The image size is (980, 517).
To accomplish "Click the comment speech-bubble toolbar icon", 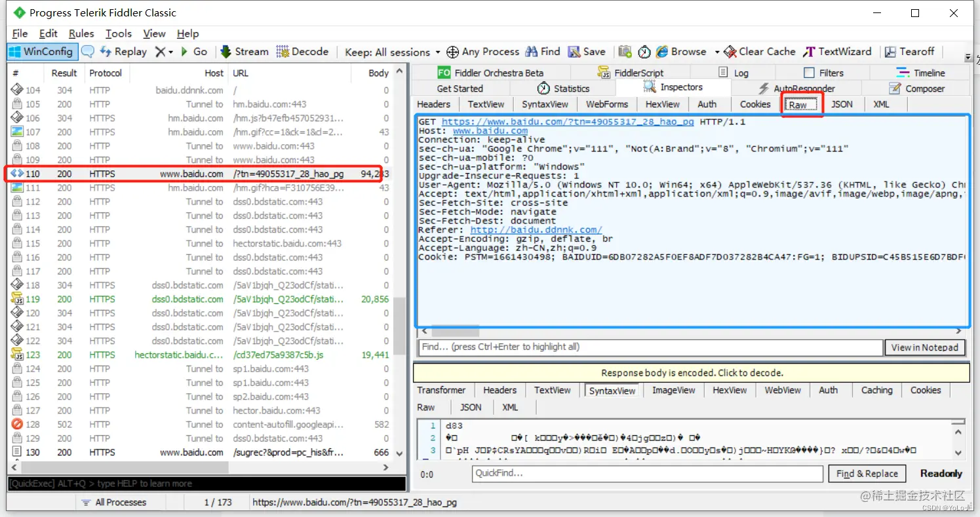I will pos(87,52).
